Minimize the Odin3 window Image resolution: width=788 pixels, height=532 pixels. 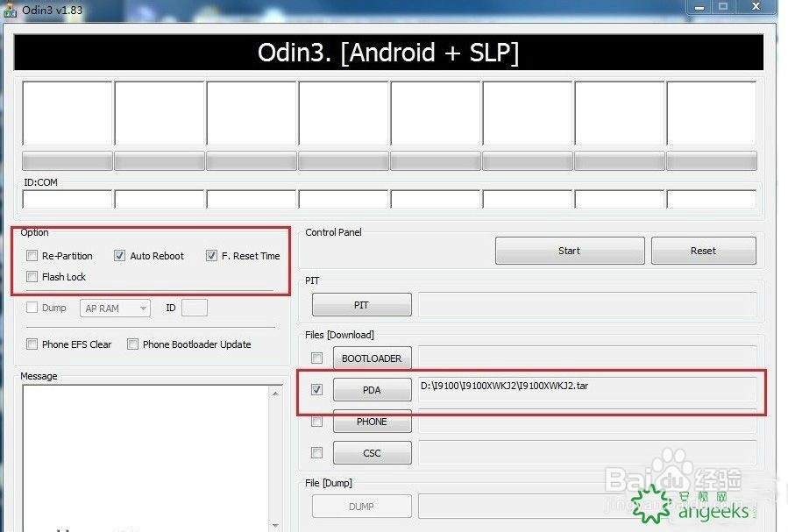(x=699, y=6)
